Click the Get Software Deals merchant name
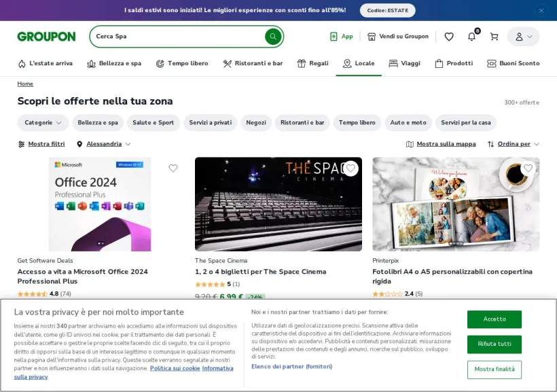 click(x=45, y=260)
